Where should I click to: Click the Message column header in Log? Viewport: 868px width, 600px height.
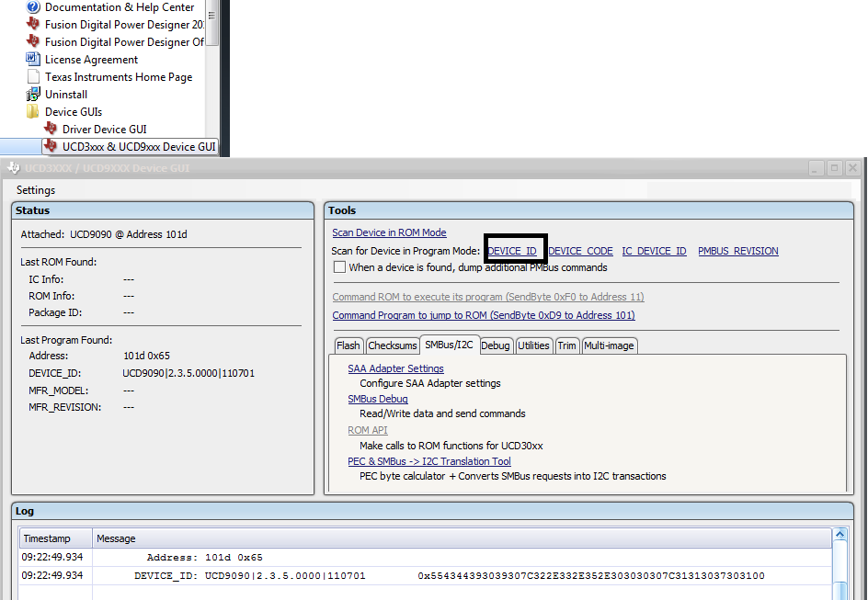click(462, 538)
